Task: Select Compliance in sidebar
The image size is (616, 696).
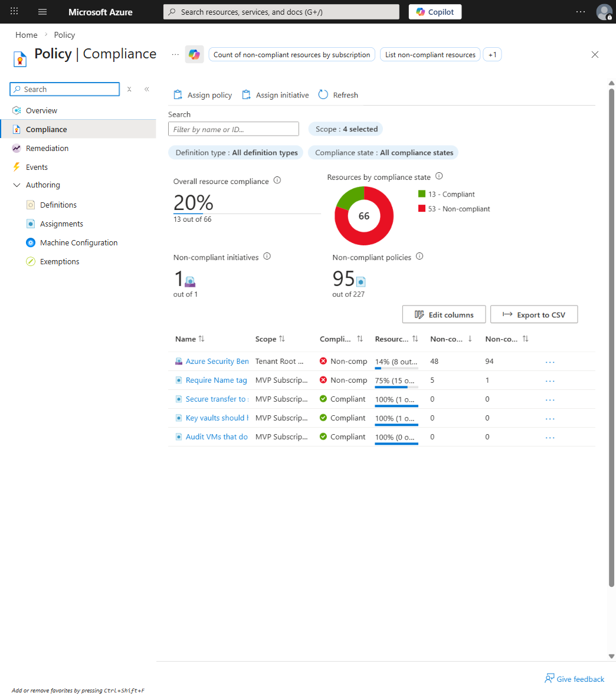Action: [78, 129]
